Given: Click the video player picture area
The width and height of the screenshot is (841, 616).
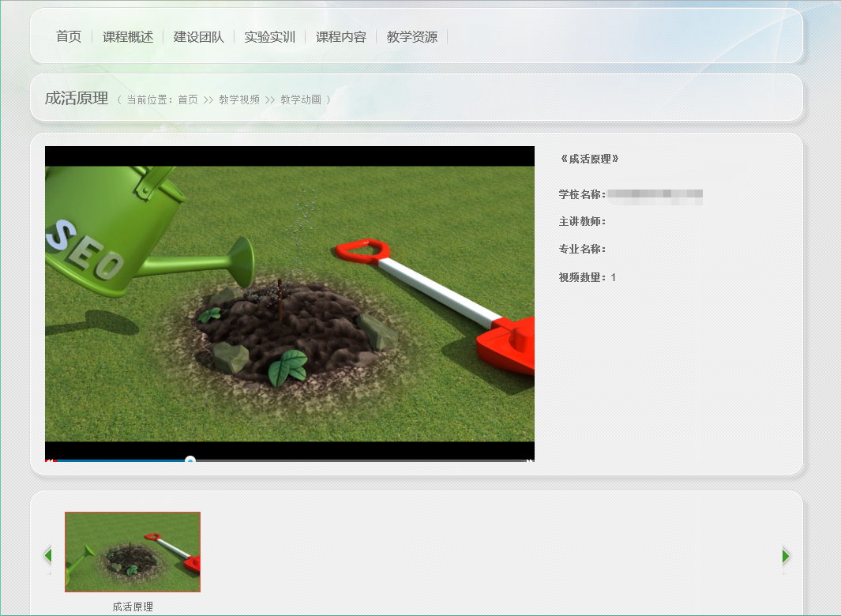Looking at the screenshot, I should 290,303.
